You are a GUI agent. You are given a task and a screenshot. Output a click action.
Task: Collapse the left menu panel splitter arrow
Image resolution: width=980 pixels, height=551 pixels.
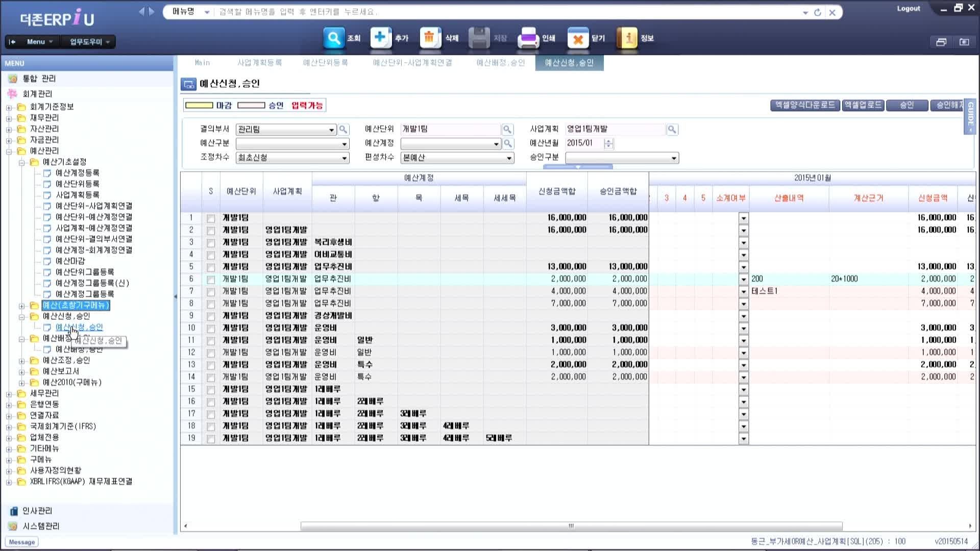click(x=176, y=296)
